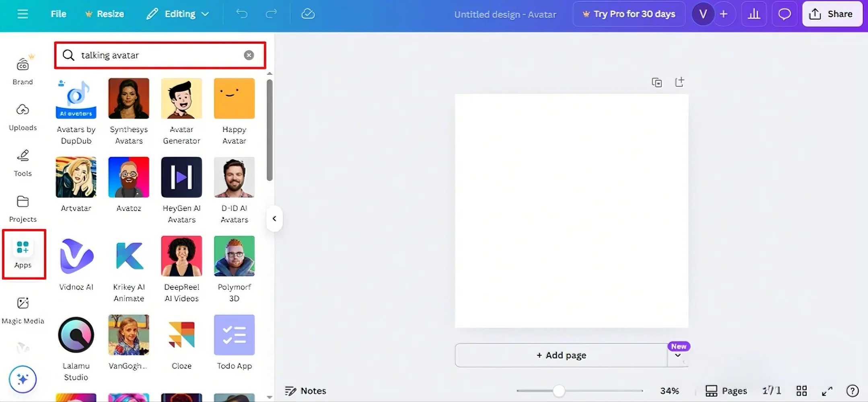Collapse the side panel with chevron

(274, 219)
